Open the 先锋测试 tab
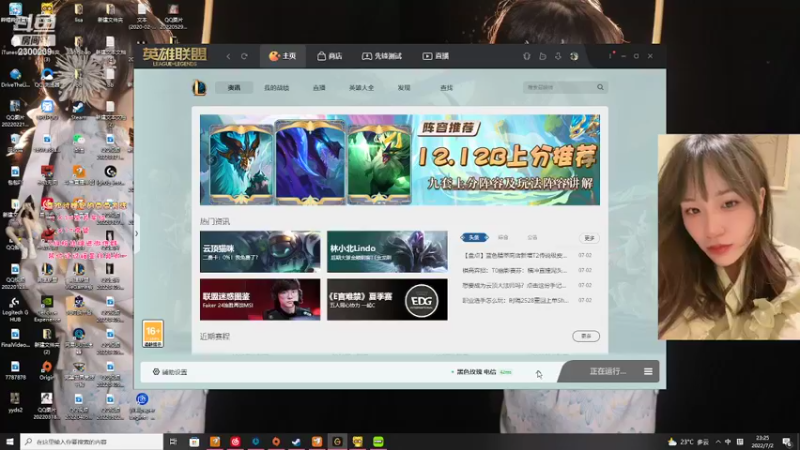Image resolution: width=800 pixels, height=450 pixels. (382, 56)
